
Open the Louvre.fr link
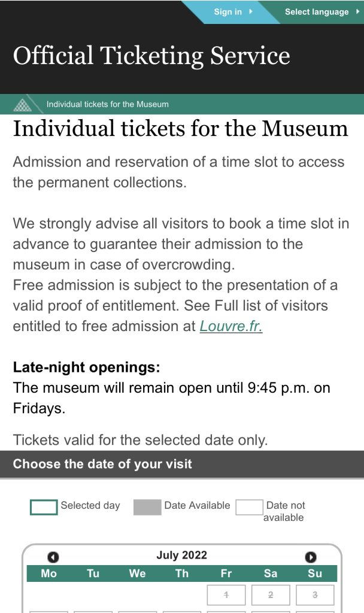231,326
